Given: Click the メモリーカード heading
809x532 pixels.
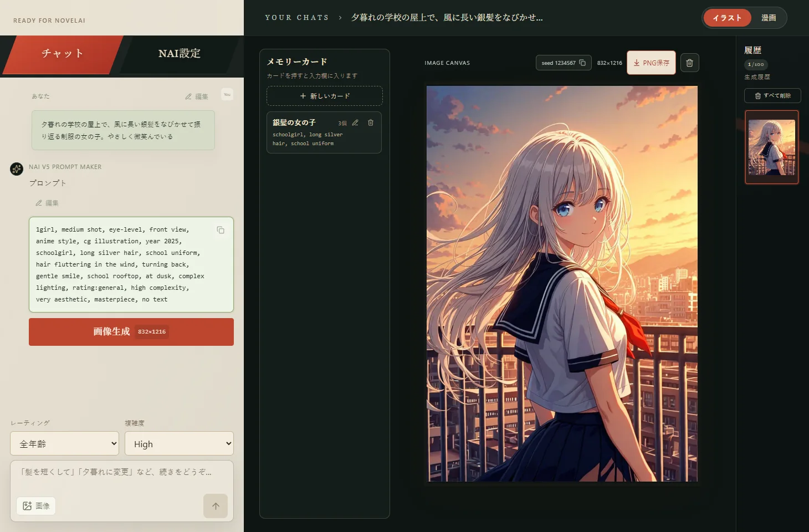Looking at the screenshot, I should 297,62.
